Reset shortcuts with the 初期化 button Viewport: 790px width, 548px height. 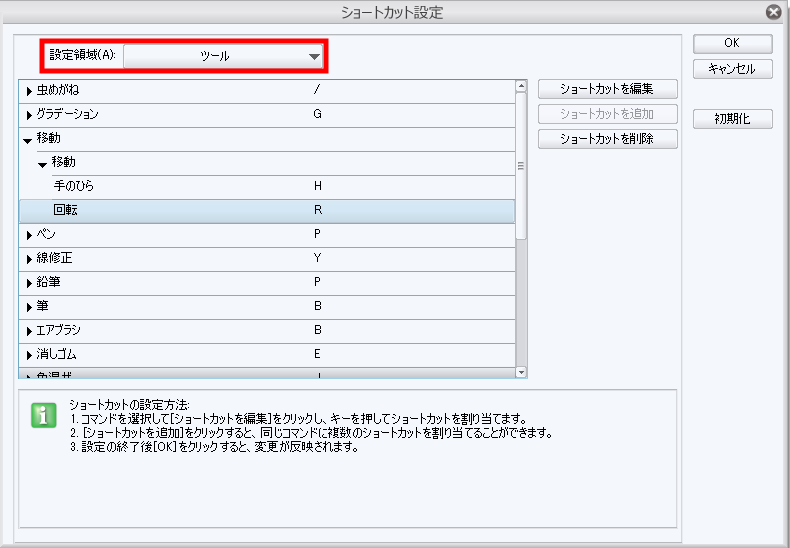[x=733, y=119]
